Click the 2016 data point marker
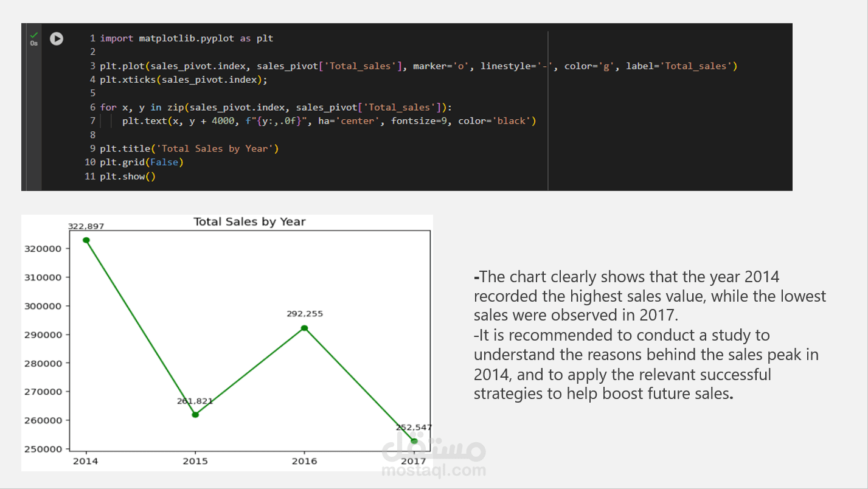Image resolution: width=868 pixels, height=489 pixels. click(305, 328)
